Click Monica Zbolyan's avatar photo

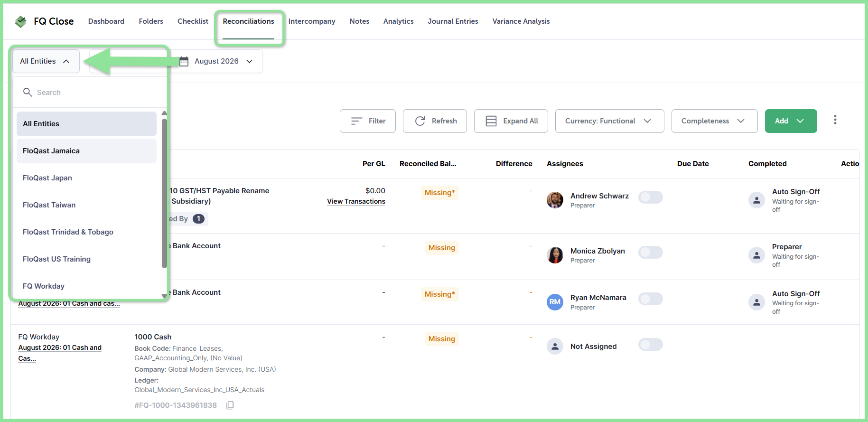coord(555,255)
